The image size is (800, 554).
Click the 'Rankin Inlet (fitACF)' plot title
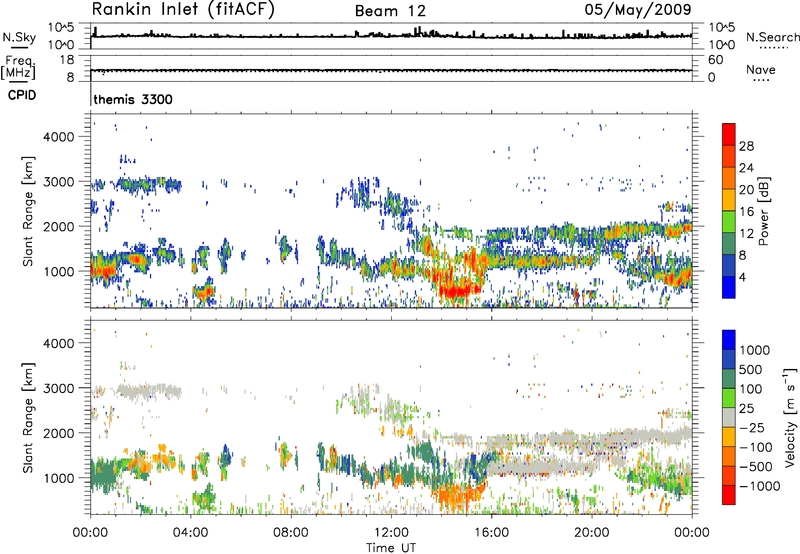point(183,9)
